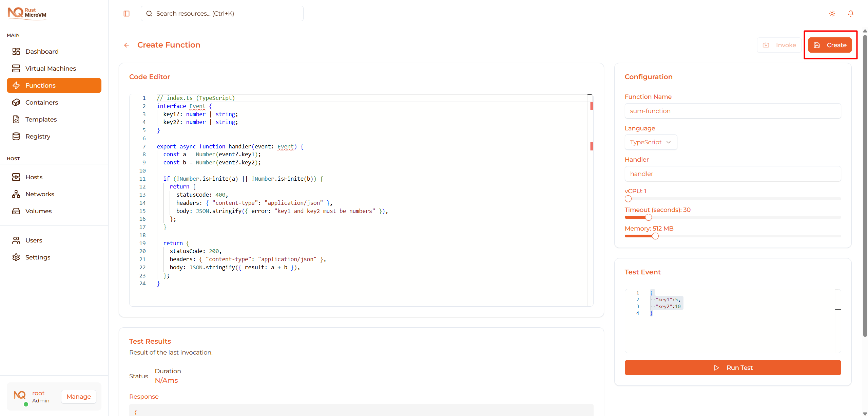This screenshot has height=416, width=868.
Task: Expand the TypeScript language dropdown
Action: click(x=650, y=142)
